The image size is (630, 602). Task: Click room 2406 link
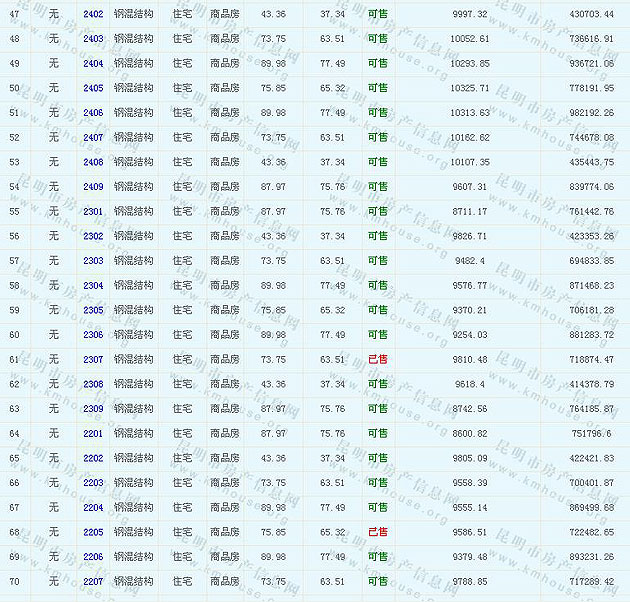click(x=93, y=113)
